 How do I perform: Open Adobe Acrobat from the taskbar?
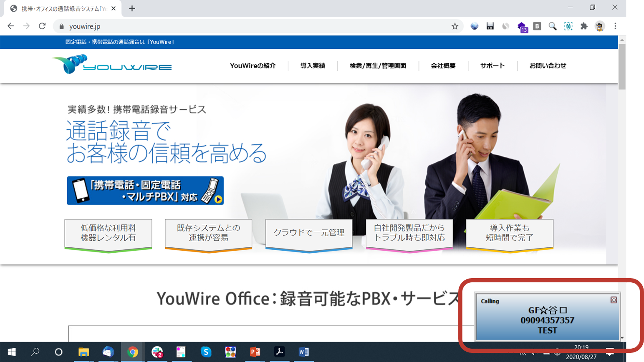click(279, 352)
